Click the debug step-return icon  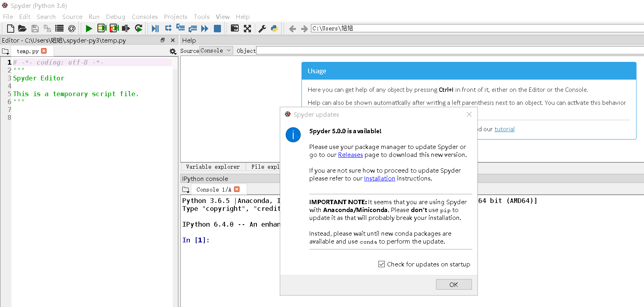pyautogui.click(x=193, y=28)
